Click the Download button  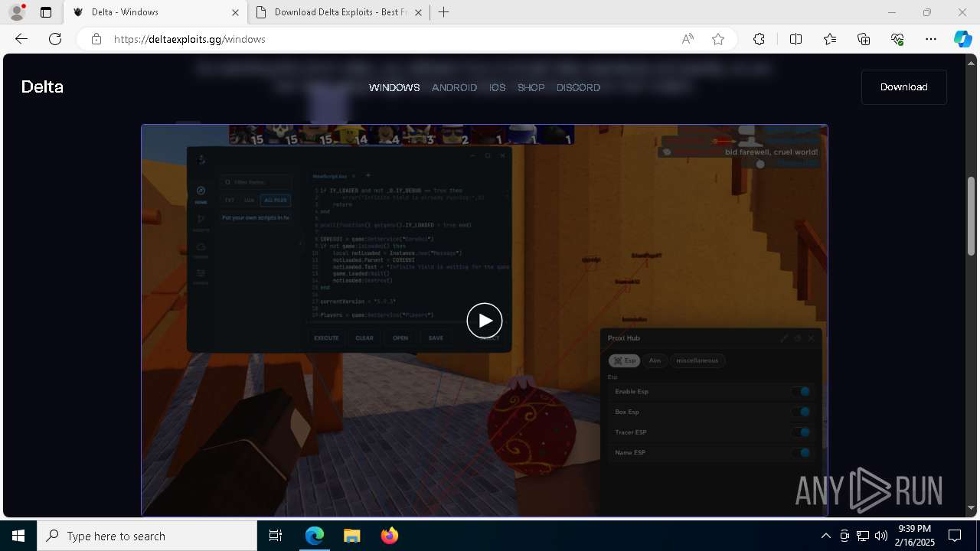pyautogui.click(x=904, y=87)
